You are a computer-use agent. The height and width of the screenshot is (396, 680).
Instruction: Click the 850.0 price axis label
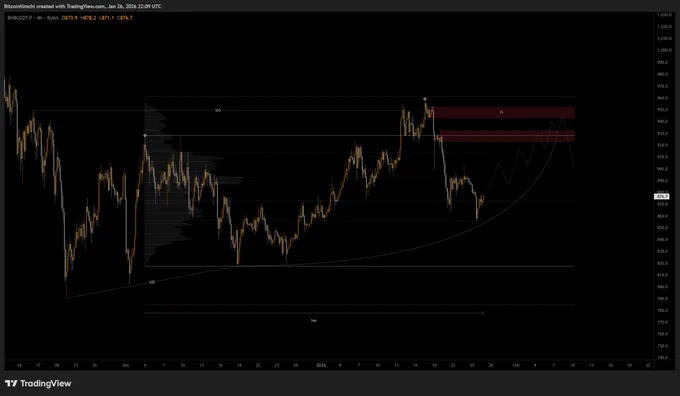point(663,228)
